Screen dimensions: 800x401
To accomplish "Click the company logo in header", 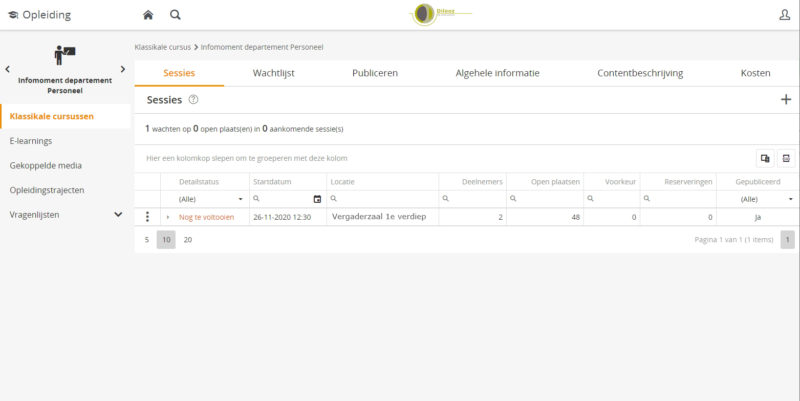I will pos(441,14).
